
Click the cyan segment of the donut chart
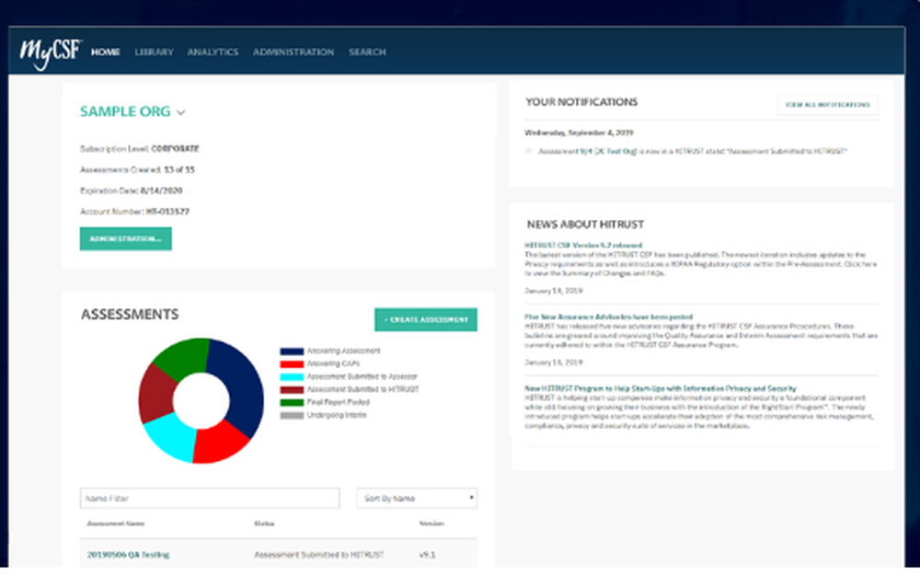(170, 435)
